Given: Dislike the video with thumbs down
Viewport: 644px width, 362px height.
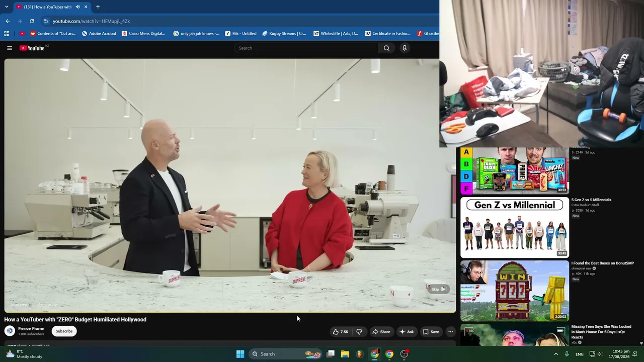Looking at the screenshot, I should click(359, 332).
